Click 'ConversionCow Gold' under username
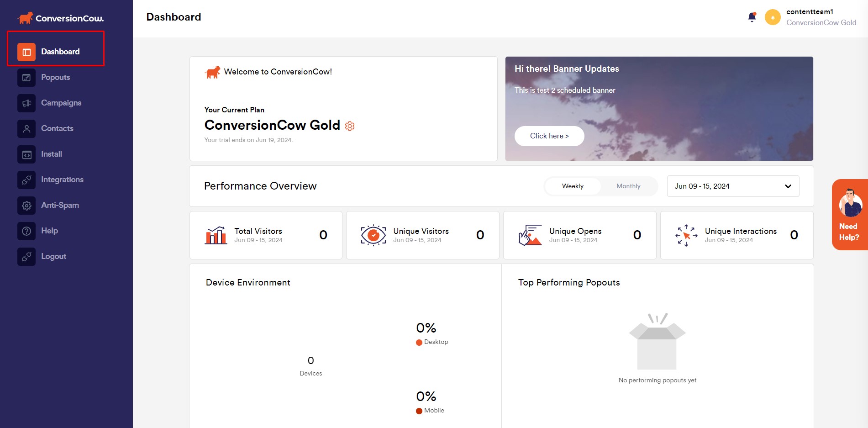This screenshot has height=428, width=868. tap(821, 23)
